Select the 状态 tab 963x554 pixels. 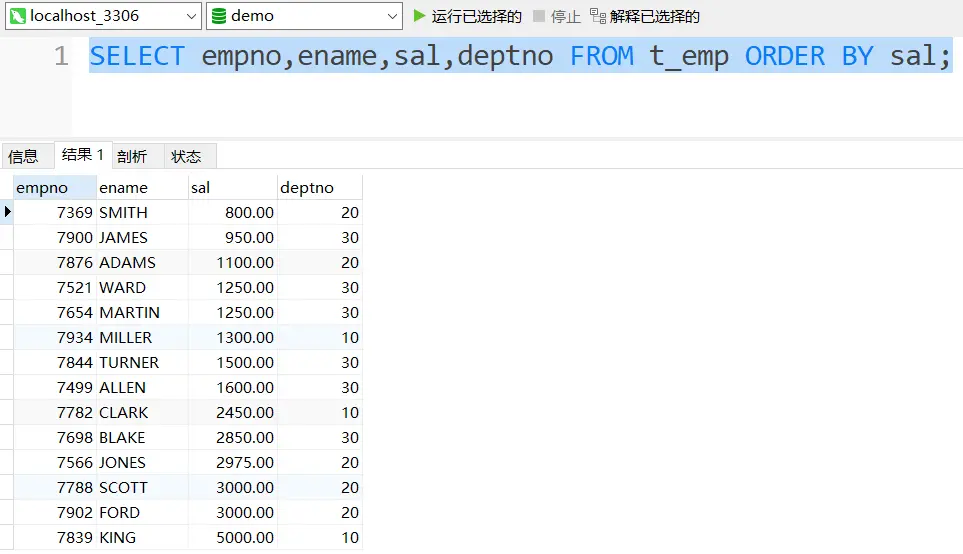pyautogui.click(x=186, y=156)
